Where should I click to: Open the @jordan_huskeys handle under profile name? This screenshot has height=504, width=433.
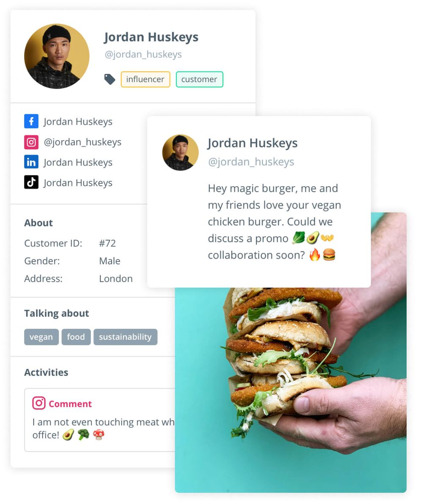pyautogui.click(x=143, y=54)
